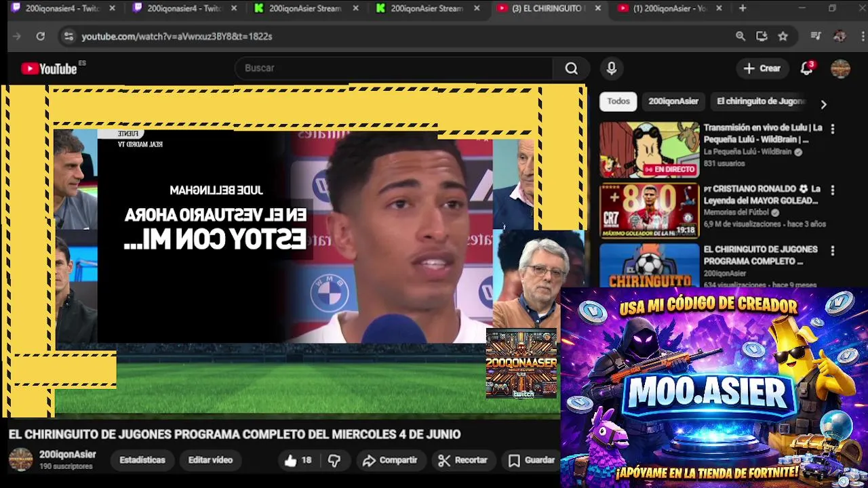The width and height of the screenshot is (868, 488).
Task: Open browser zoom magnifier icon in the address bar
Action: [x=741, y=36]
